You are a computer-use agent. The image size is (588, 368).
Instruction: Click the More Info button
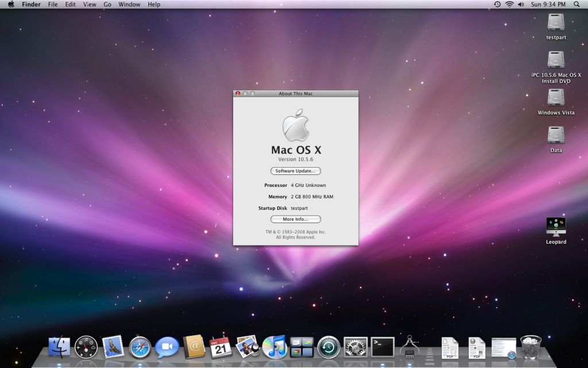click(296, 219)
